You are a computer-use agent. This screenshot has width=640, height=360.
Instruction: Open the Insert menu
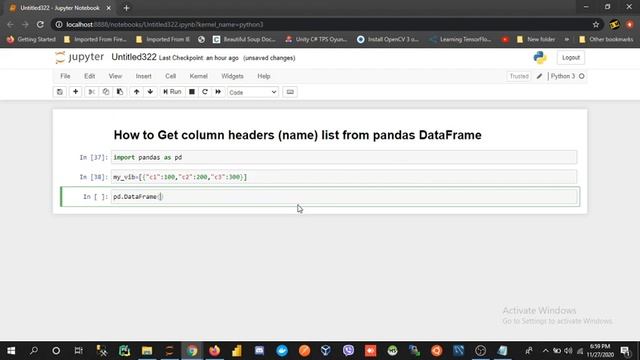pyautogui.click(x=143, y=76)
